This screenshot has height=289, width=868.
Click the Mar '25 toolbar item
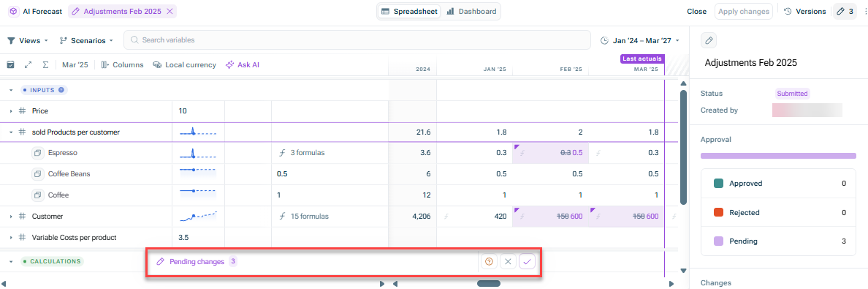pyautogui.click(x=75, y=65)
